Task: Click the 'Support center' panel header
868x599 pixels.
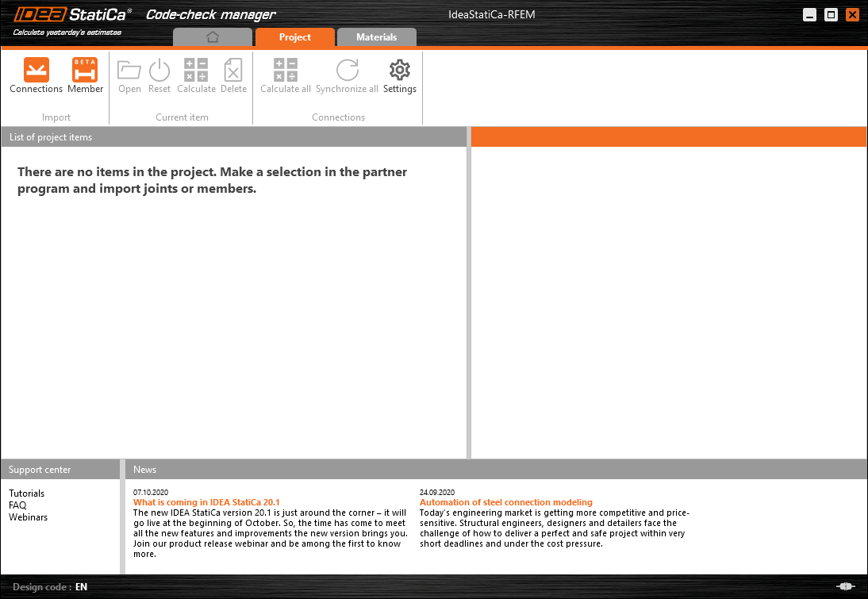Action: click(x=60, y=470)
